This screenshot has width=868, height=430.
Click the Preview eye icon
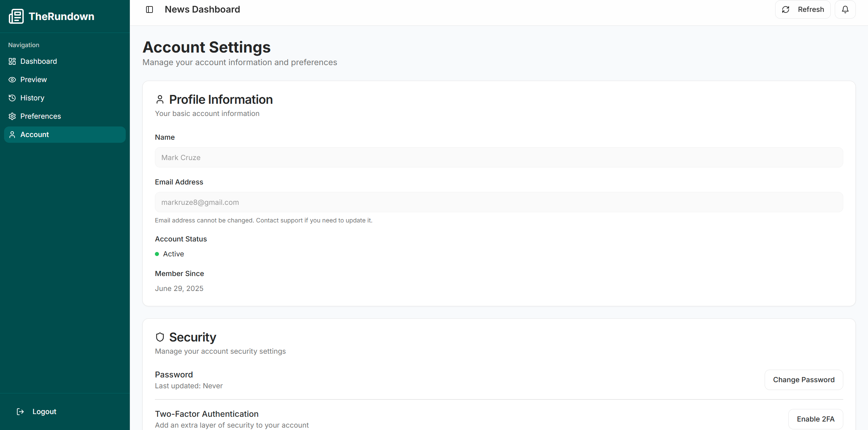click(12, 80)
